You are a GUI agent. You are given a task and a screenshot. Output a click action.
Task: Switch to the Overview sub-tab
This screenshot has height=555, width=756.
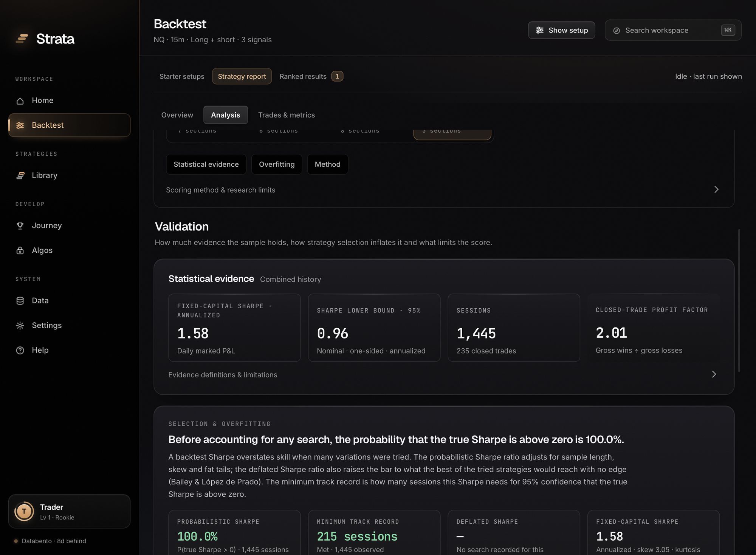click(x=177, y=115)
